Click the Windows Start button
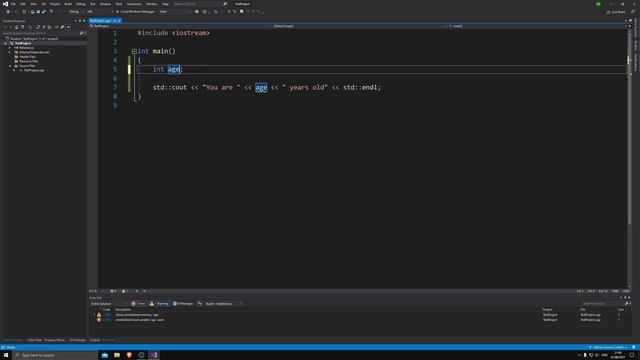Viewport: 640px width, 360px height. click(6, 355)
